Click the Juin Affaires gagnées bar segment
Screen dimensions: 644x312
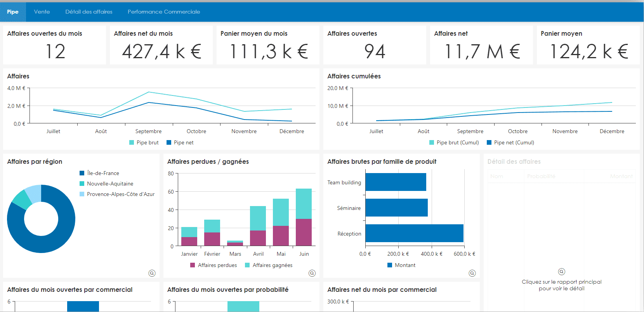[304, 203]
